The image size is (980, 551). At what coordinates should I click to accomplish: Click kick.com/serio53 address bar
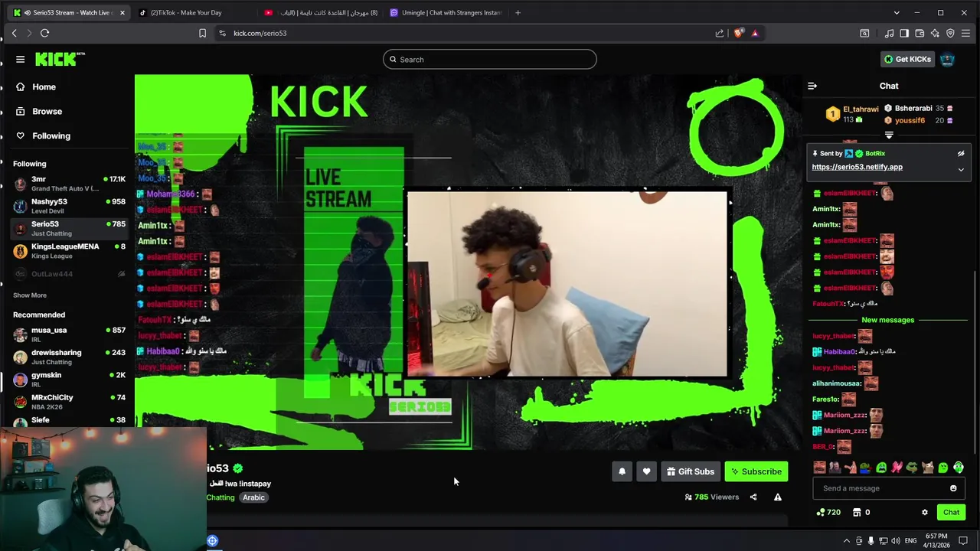click(x=260, y=33)
